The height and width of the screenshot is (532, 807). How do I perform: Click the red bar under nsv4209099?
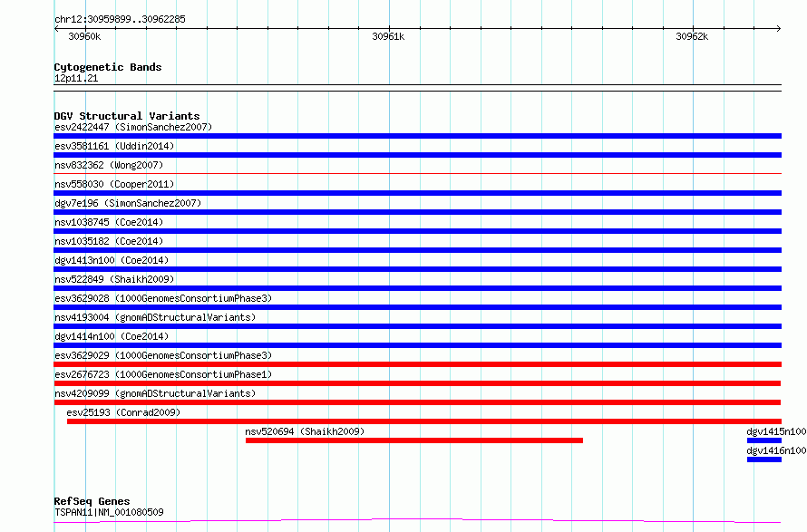[x=417, y=402]
